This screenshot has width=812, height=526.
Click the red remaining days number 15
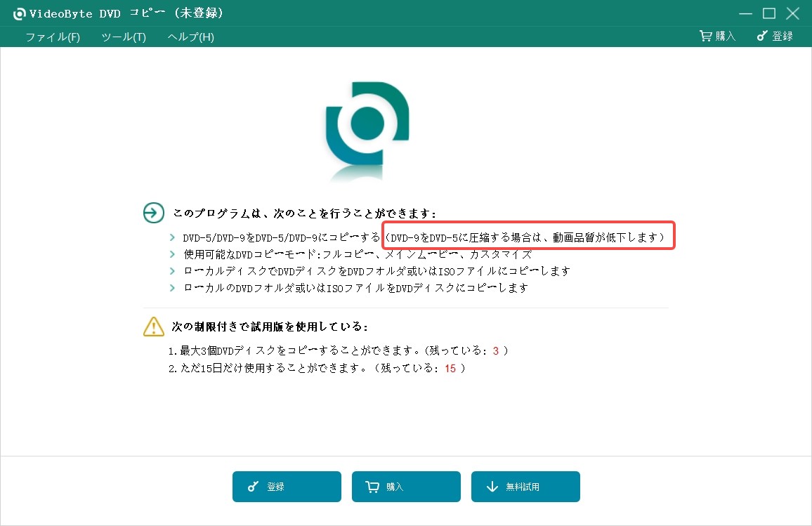pos(450,369)
